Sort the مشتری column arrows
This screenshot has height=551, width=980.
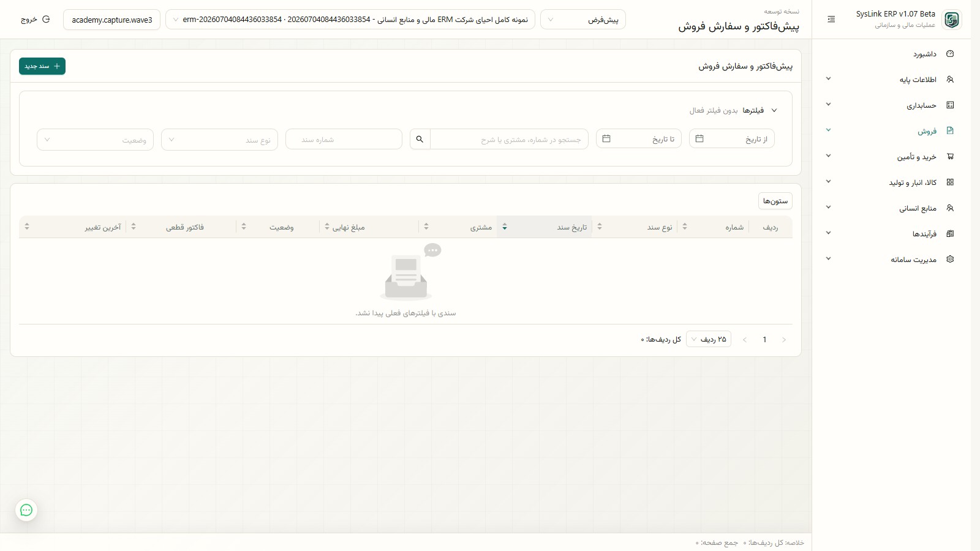[x=426, y=227]
